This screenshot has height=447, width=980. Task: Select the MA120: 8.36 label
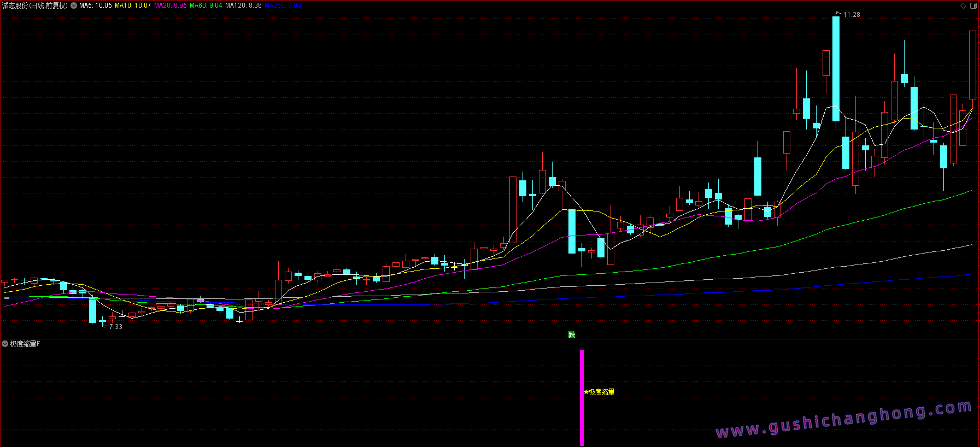coord(243,5)
